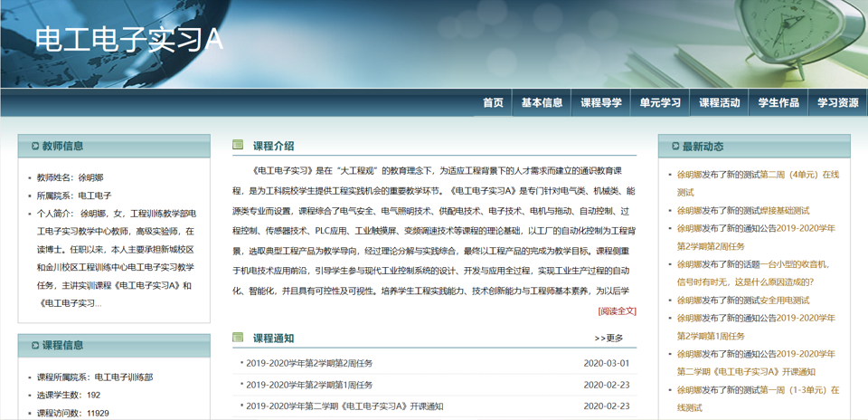Screen dimensions: 868x420
Task: Expand course intro via 阅读全文 link
Action: (x=617, y=310)
